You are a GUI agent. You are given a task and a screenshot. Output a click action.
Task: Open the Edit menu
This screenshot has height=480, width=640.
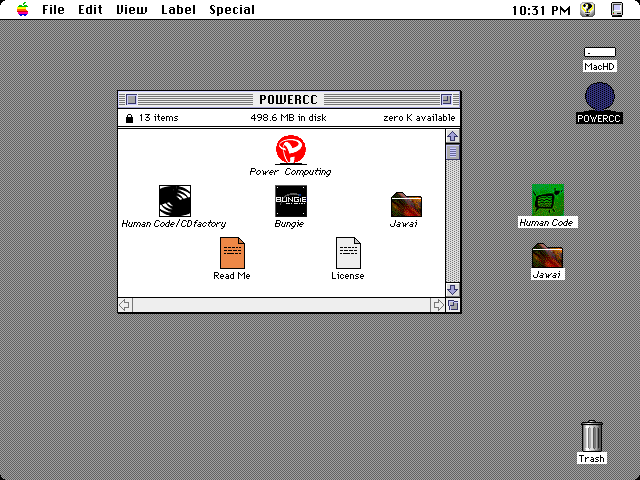click(x=90, y=9)
